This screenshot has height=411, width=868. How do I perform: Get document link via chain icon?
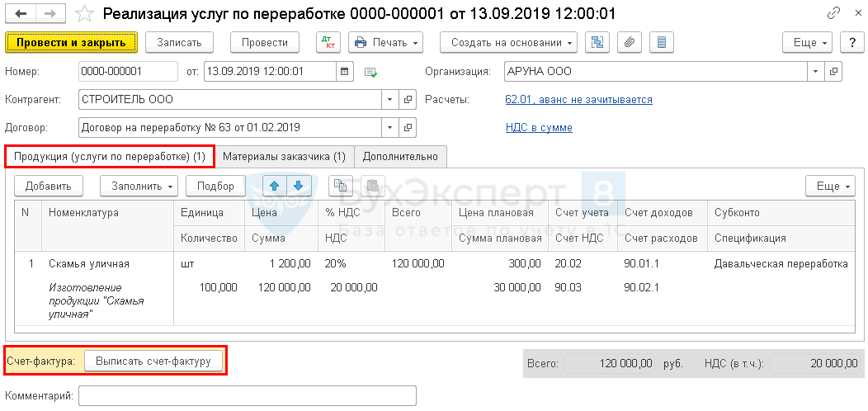coord(835,14)
